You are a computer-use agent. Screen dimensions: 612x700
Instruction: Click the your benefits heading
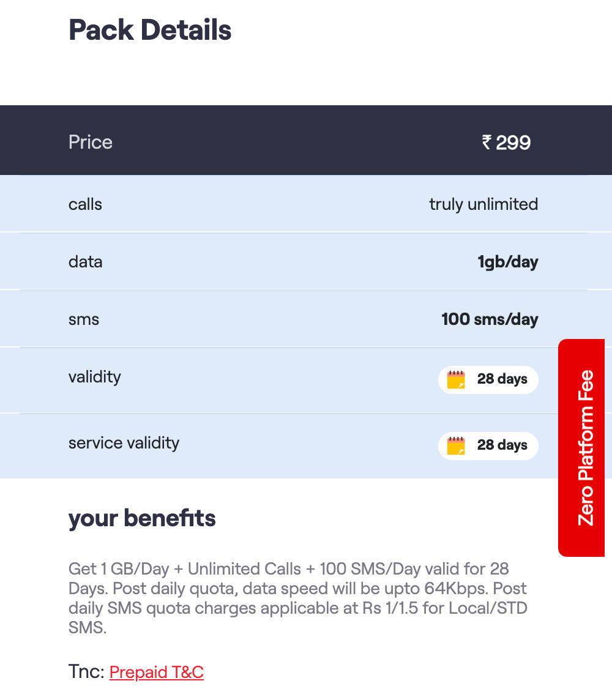tap(142, 518)
